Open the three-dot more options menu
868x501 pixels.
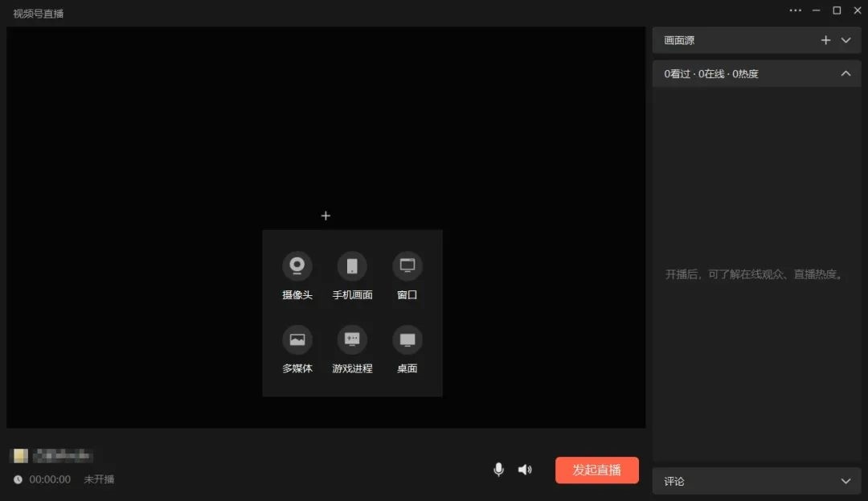point(796,10)
